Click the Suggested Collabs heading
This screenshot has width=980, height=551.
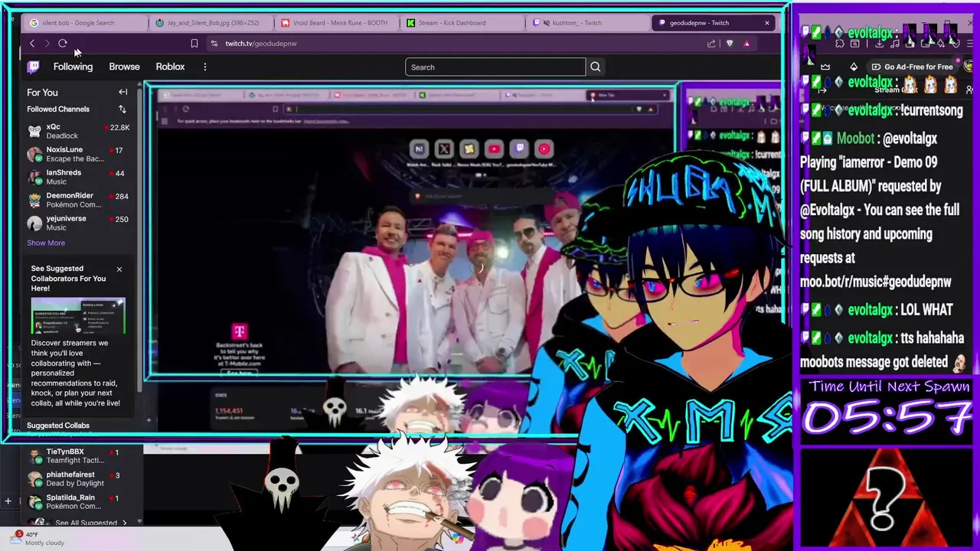58,425
